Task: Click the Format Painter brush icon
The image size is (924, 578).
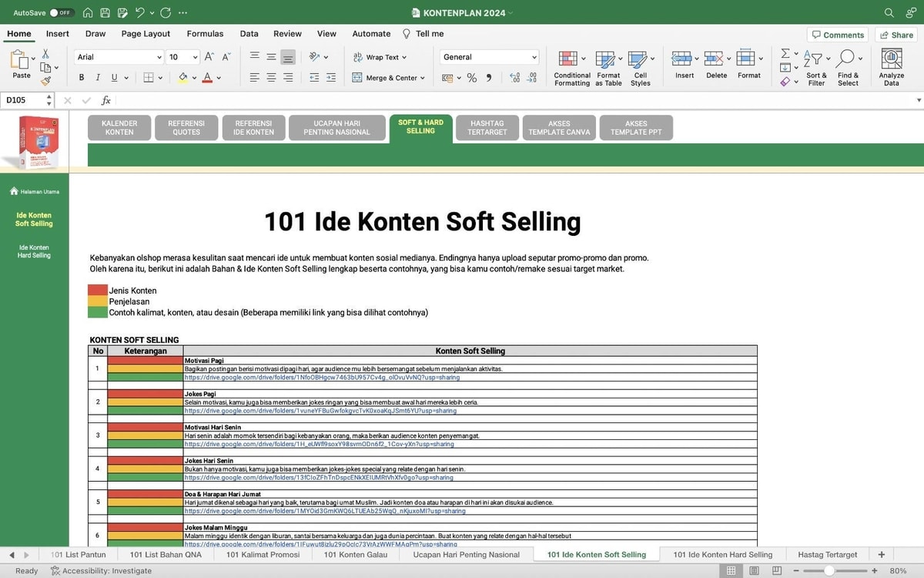Action: tap(45, 80)
